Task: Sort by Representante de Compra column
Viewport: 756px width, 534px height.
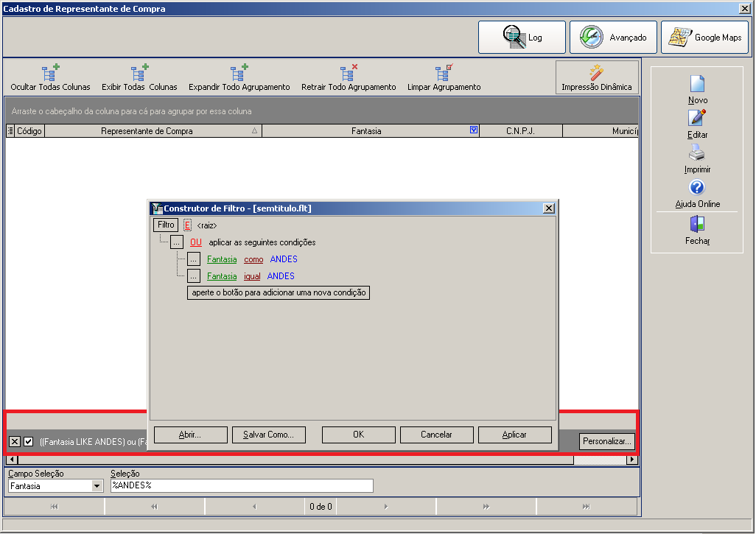Action: (153, 130)
